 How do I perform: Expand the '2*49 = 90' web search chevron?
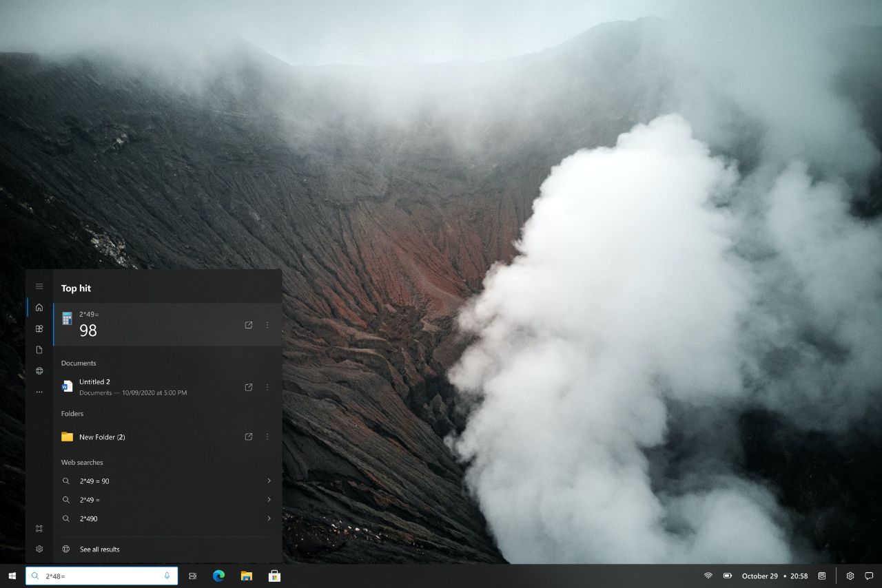tap(269, 481)
